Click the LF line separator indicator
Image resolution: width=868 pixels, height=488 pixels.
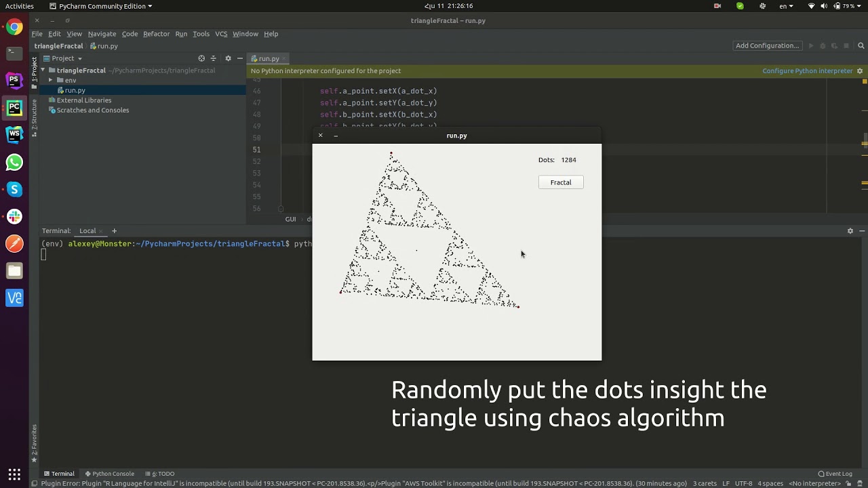coord(726,483)
